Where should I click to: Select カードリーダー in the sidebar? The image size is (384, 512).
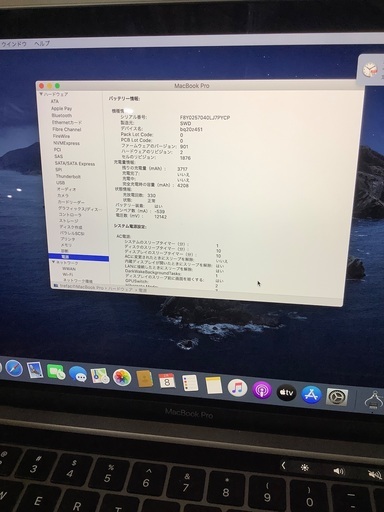[71, 202]
